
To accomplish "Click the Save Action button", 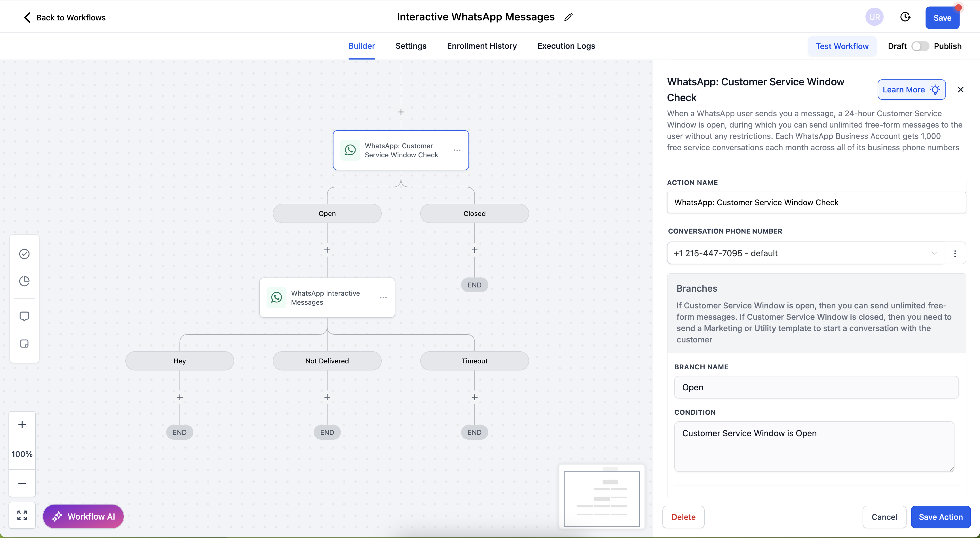I will click(x=940, y=517).
